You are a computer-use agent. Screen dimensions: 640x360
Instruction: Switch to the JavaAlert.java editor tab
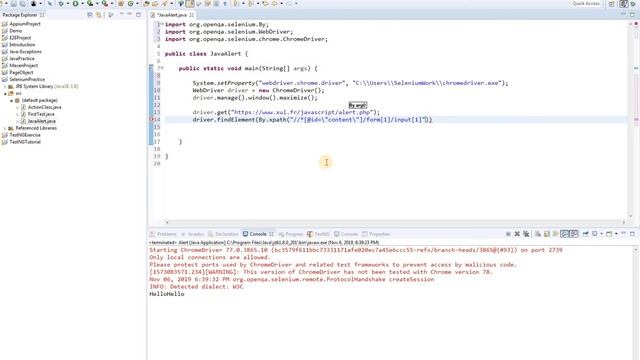click(x=171, y=15)
